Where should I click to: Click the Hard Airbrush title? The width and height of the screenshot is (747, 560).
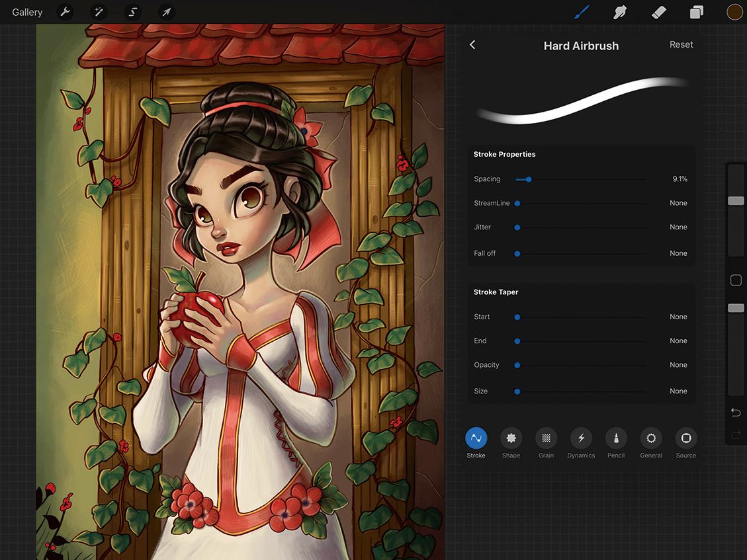(581, 46)
